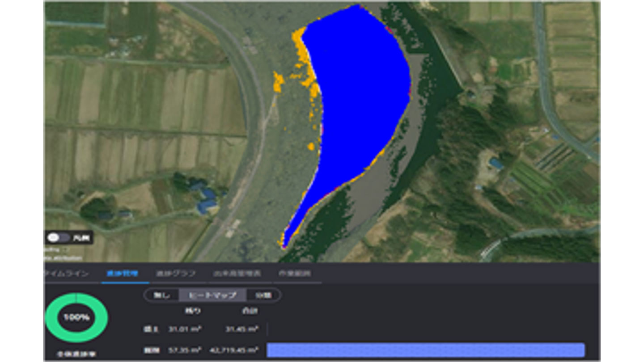Click the blue excavation progress bar

pos(425,350)
